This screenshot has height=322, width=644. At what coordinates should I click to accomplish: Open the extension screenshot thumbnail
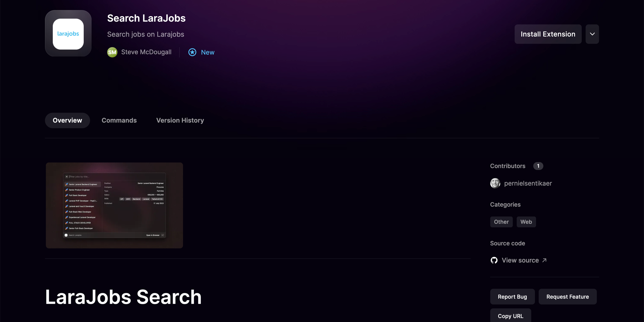tap(114, 205)
